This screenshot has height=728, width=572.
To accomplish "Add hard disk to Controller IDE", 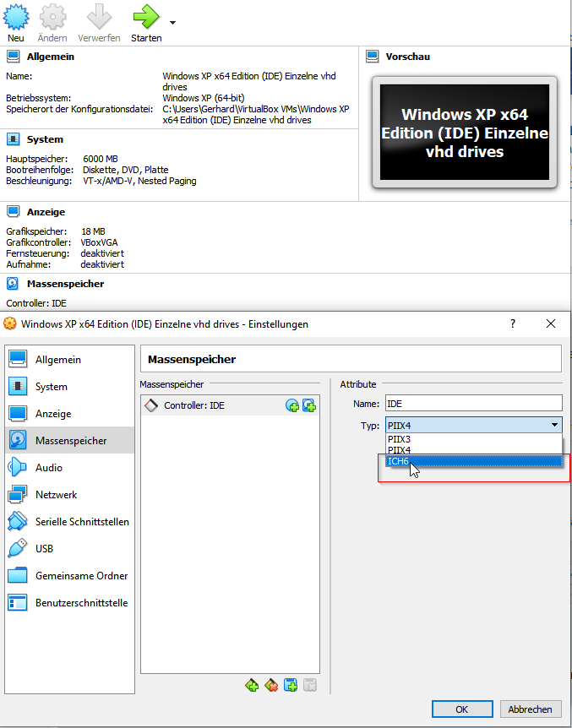I will [309, 405].
